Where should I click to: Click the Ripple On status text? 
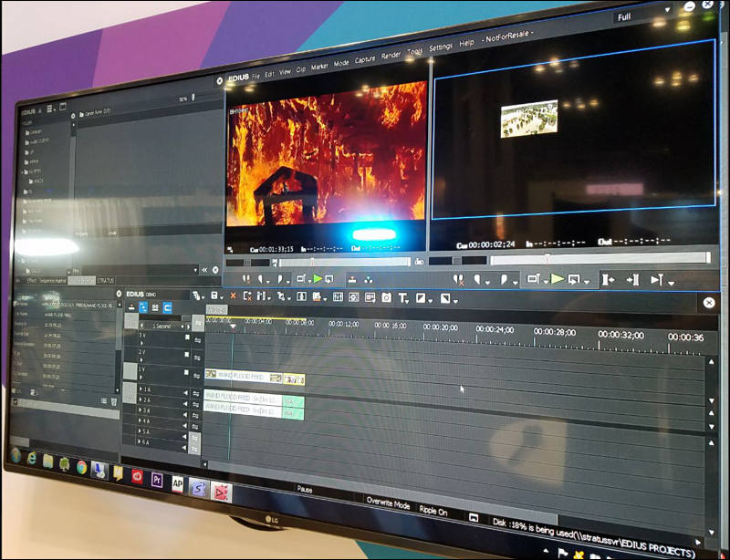(433, 511)
